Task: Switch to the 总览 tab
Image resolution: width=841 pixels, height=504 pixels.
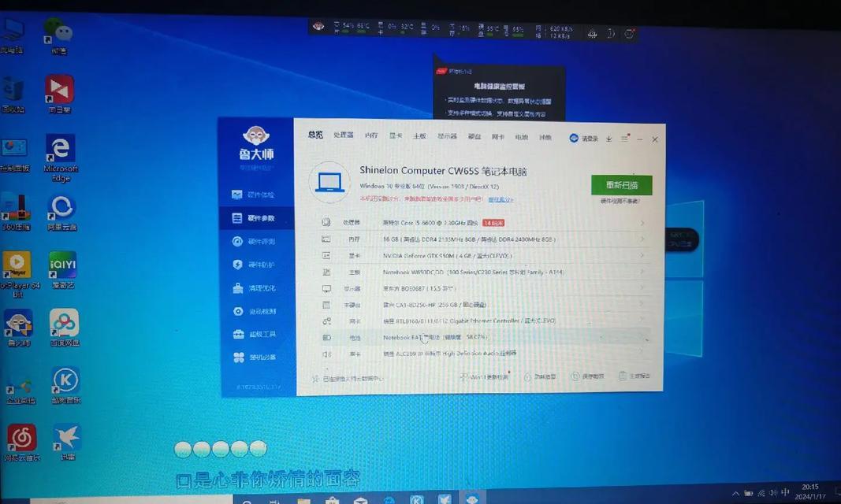Action: [x=315, y=135]
